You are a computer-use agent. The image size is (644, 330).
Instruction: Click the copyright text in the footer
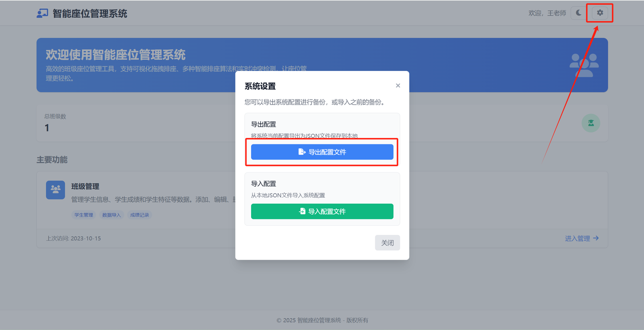coord(322,319)
